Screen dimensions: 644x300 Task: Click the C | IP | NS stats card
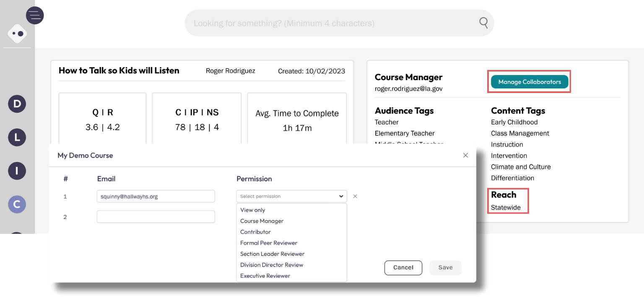[x=197, y=119]
